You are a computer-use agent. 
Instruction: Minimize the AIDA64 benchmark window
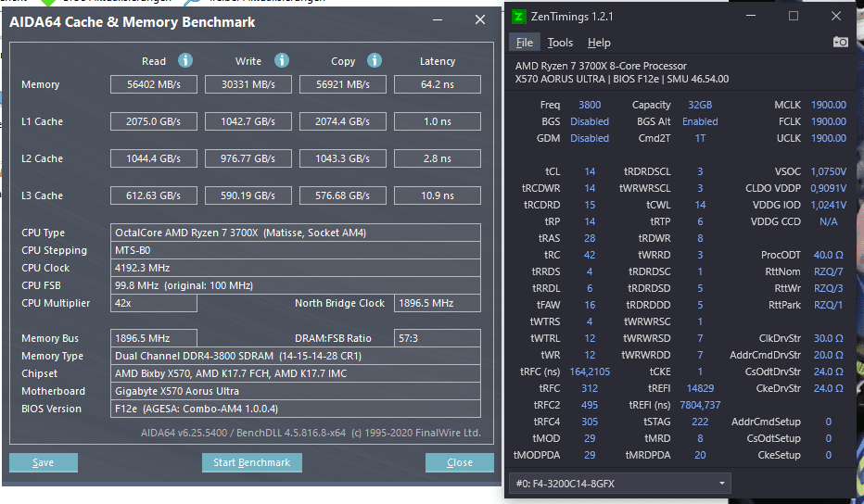coord(438,19)
